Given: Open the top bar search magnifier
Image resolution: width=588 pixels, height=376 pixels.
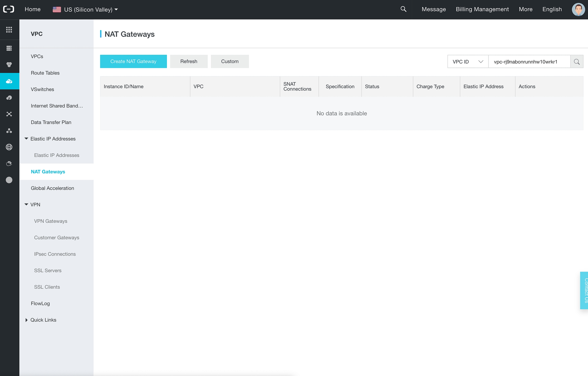Looking at the screenshot, I should point(403,9).
